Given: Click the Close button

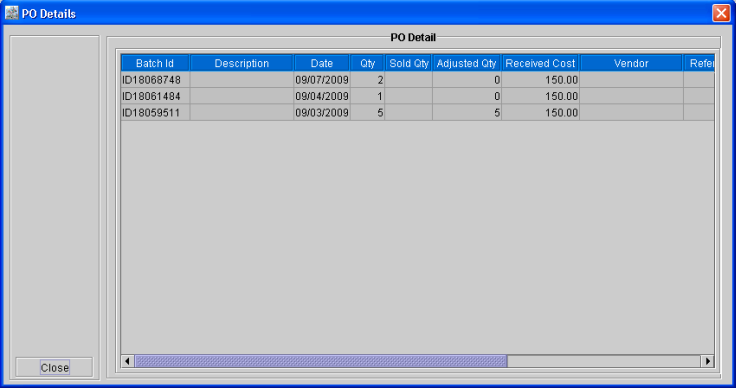Looking at the screenshot, I should tap(54, 367).
